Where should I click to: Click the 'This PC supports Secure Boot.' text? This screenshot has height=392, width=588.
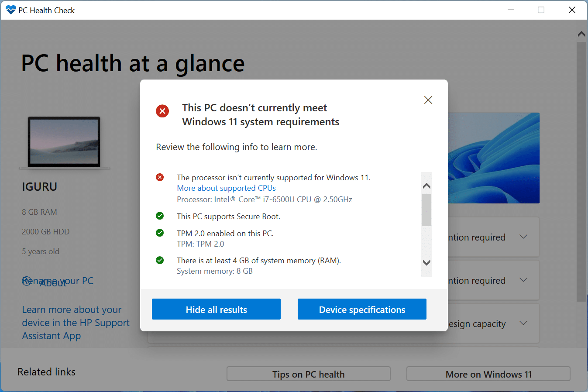[x=228, y=217]
